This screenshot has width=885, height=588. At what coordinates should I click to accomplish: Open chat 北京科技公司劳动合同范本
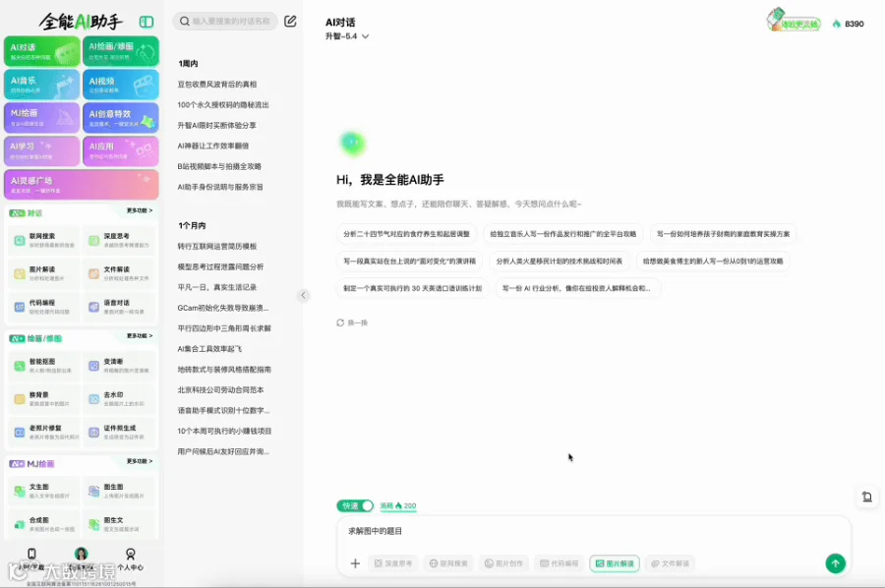coord(220,390)
